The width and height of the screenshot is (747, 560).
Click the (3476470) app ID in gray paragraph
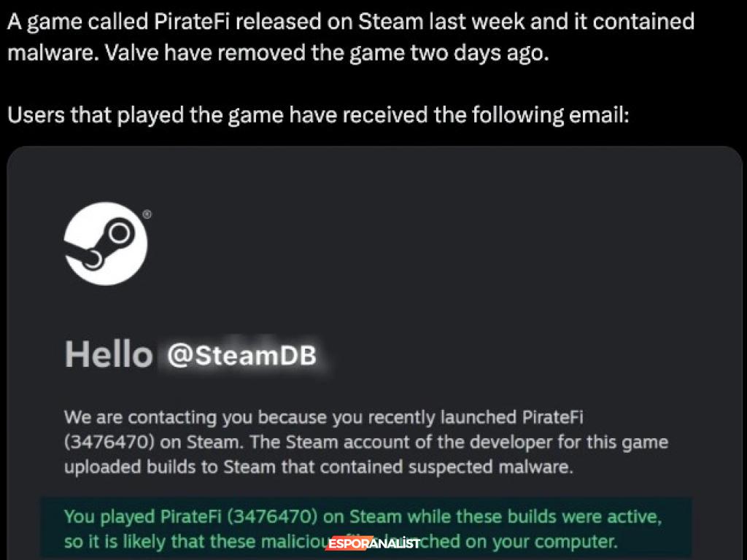point(109,442)
